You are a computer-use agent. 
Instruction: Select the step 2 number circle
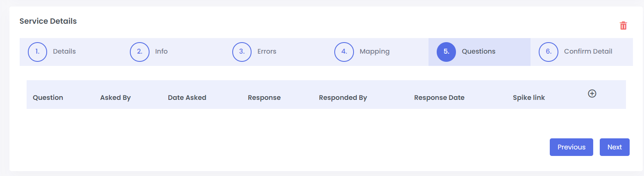click(x=140, y=52)
